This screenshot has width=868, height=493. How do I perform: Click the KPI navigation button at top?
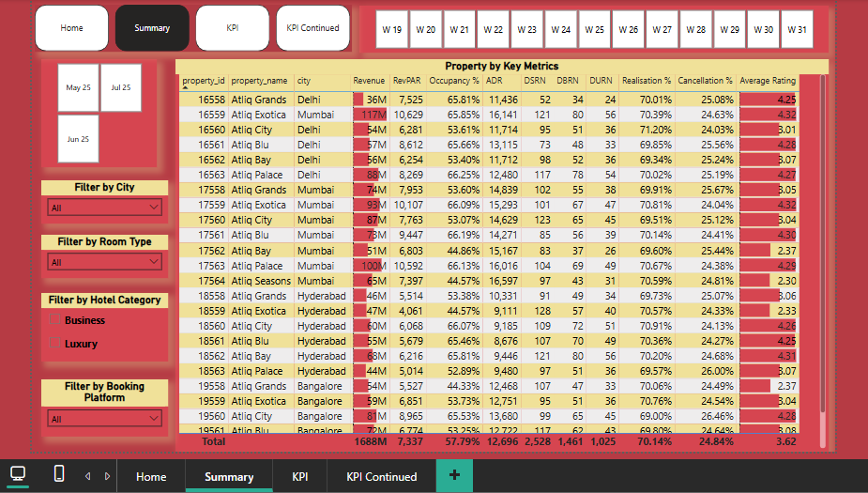233,27
